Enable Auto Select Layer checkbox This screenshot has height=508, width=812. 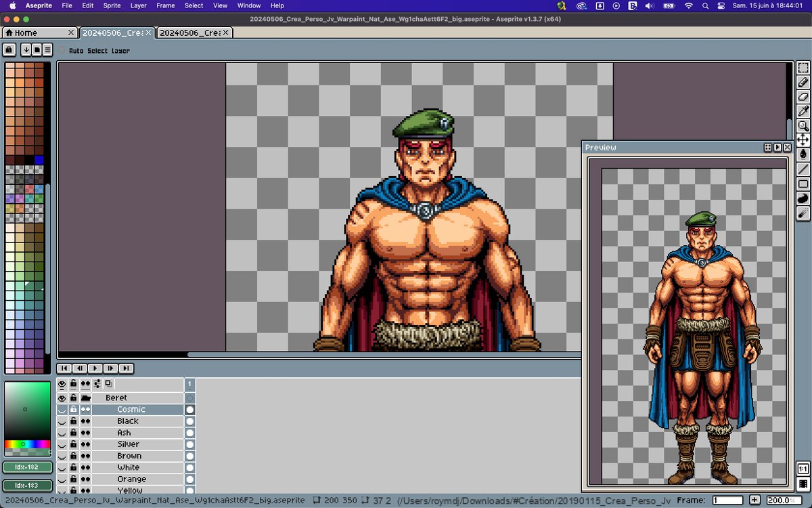click(x=62, y=50)
